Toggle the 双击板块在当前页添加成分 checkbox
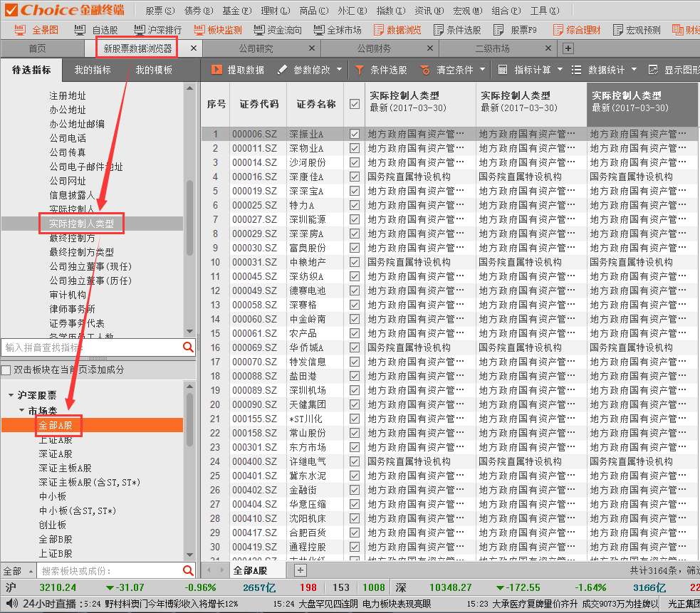Image resolution: width=700 pixels, height=613 pixels. pyautogui.click(x=6, y=370)
